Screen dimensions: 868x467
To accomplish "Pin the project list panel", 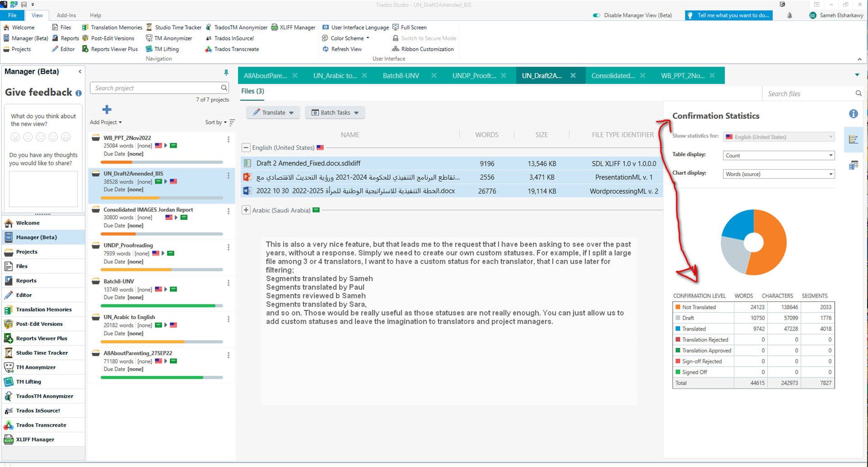I will point(226,72).
